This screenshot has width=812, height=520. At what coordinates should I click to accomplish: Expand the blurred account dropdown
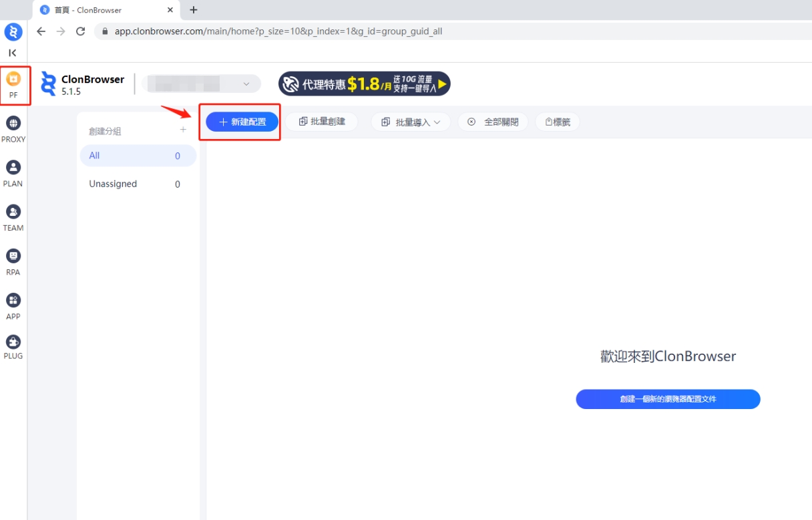pos(200,84)
